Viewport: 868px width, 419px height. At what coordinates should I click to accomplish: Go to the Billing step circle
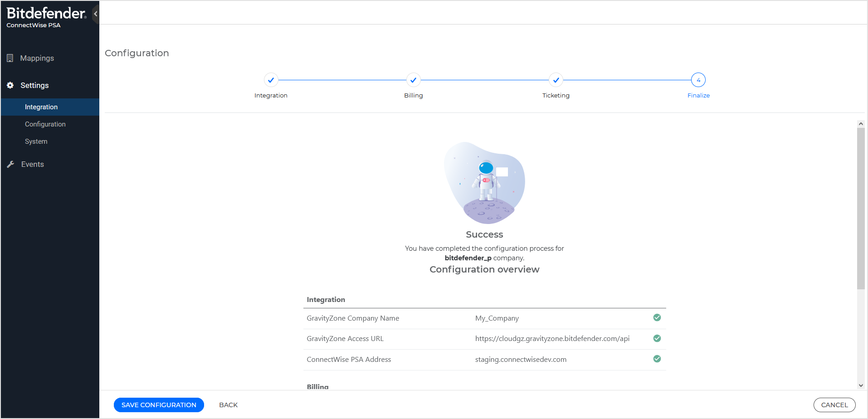tap(413, 80)
